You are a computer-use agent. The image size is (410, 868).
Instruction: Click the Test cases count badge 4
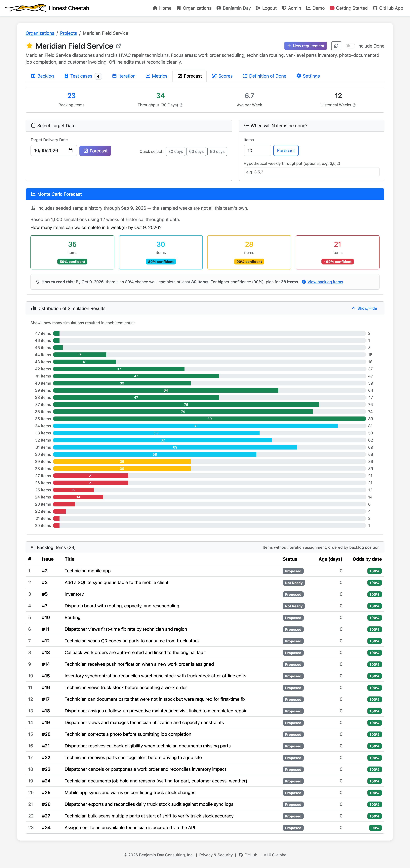(98, 76)
